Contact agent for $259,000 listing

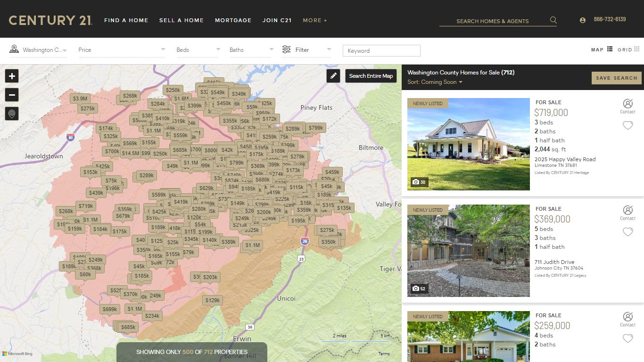click(x=627, y=319)
